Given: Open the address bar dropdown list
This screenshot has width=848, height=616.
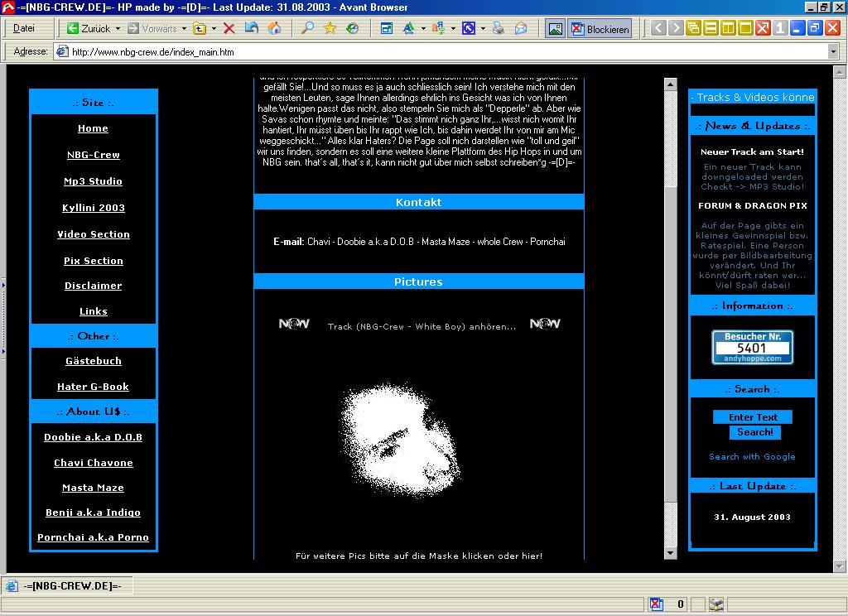Looking at the screenshot, I should pyautogui.click(x=833, y=51).
